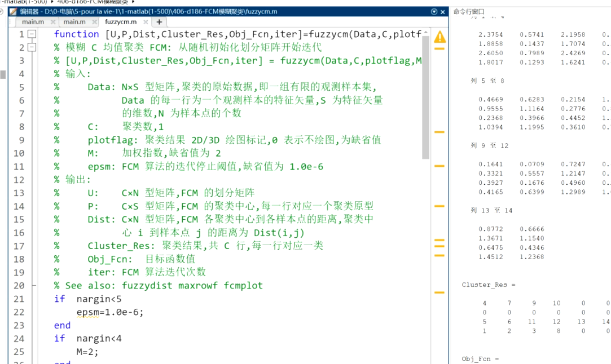Click 'epsm=1.0e-6;' on line 22
This screenshot has width=611, height=364.
[110, 312]
